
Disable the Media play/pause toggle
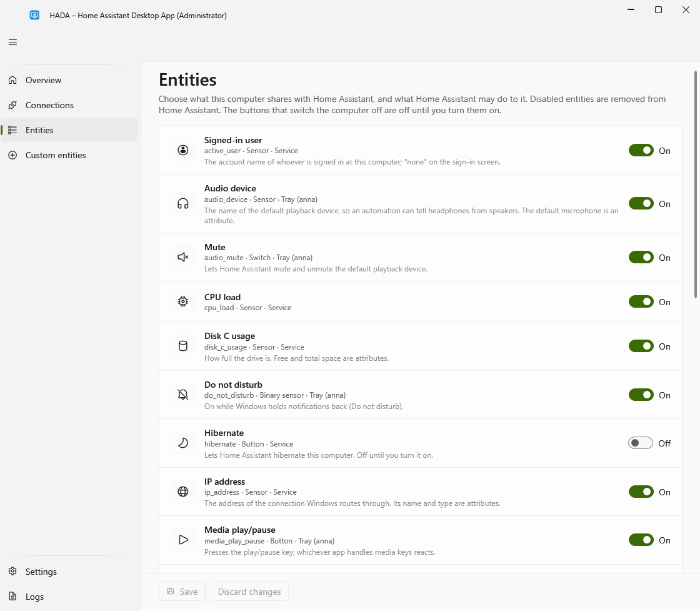click(641, 540)
